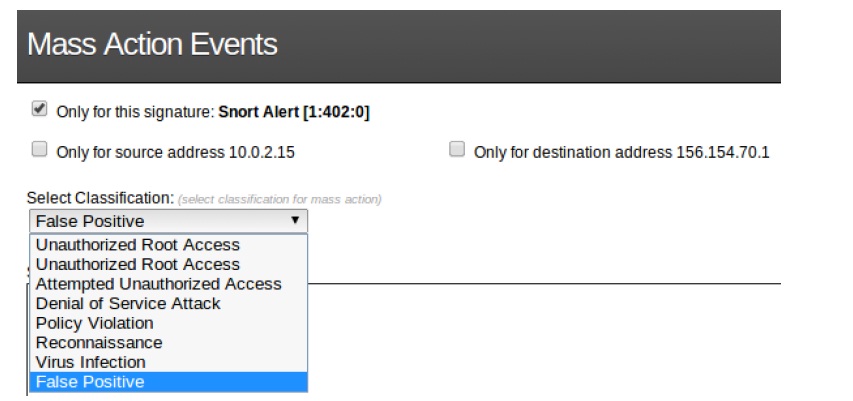The width and height of the screenshot is (853, 401).
Task: Enable the destination address 156.154.70.1 checkbox
Action: (457, 150)
